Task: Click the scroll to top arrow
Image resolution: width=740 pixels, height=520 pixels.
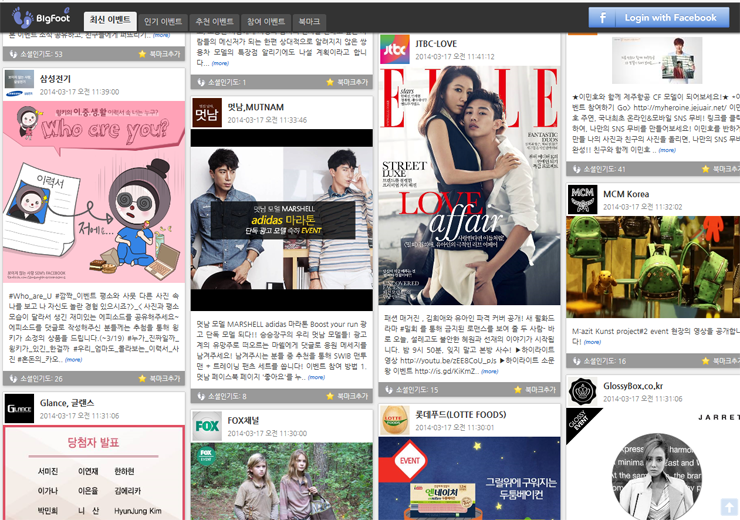Action: click(x=730, y=507)
